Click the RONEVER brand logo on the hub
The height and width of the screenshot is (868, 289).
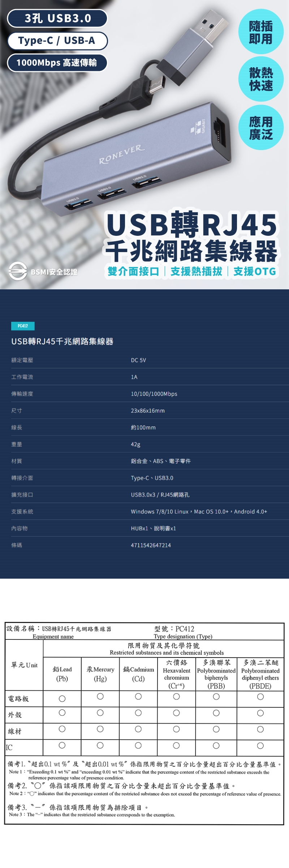tap(122, 154)
